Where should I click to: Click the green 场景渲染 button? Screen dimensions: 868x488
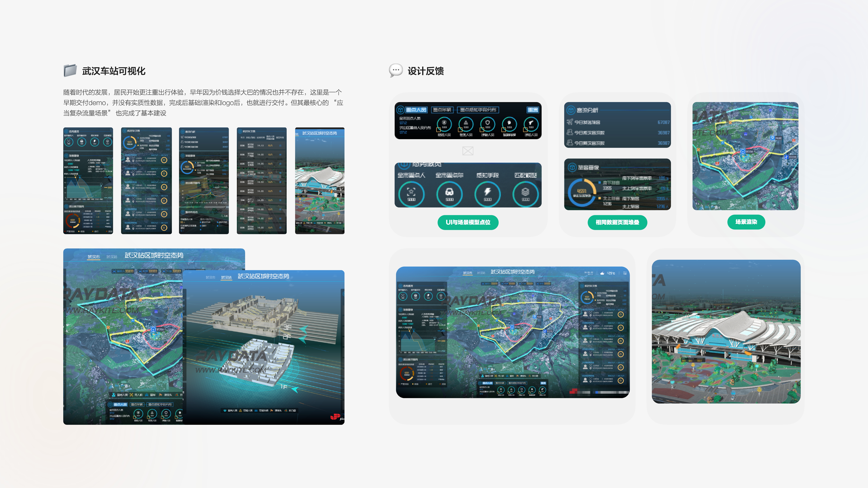pos(746,222)
